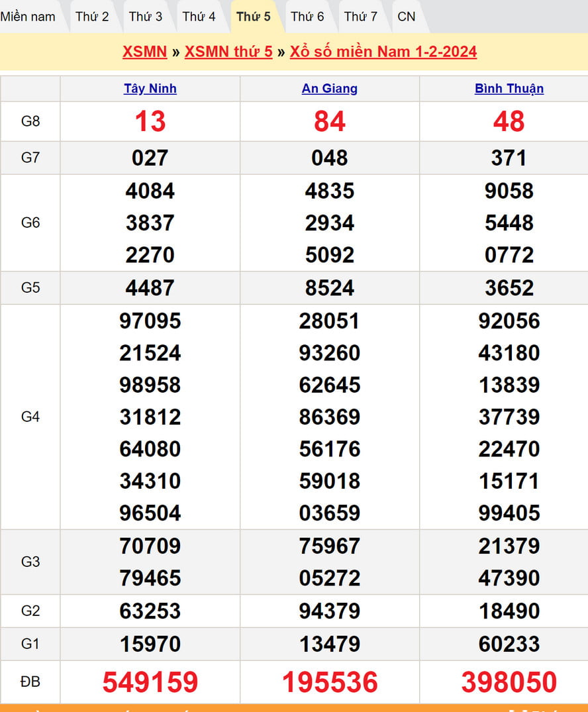This screenshot has height=712, width=588.
Task: Open the An Giang province link
Action: 330,89
